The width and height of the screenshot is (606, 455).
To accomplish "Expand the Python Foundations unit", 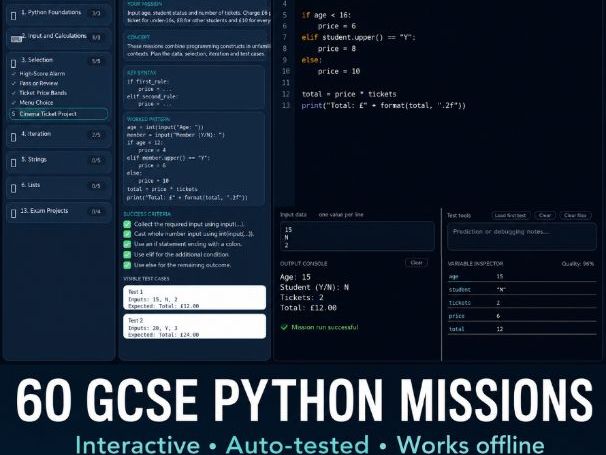I will 59,14.
